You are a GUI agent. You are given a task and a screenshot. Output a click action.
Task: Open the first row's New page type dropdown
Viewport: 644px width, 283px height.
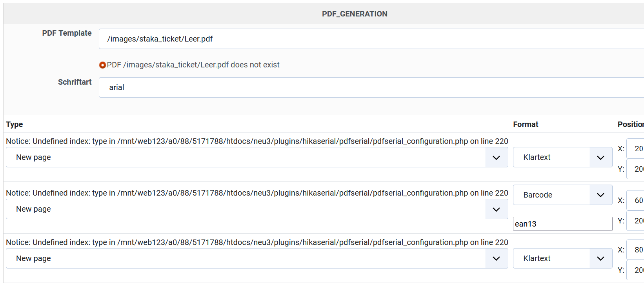(257, 157)
